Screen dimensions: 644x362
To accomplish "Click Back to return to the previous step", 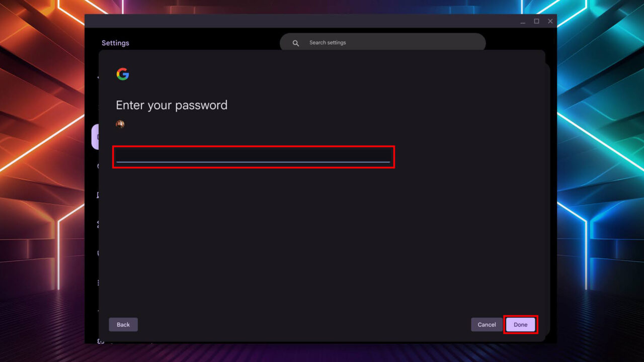I will (123, 324).
